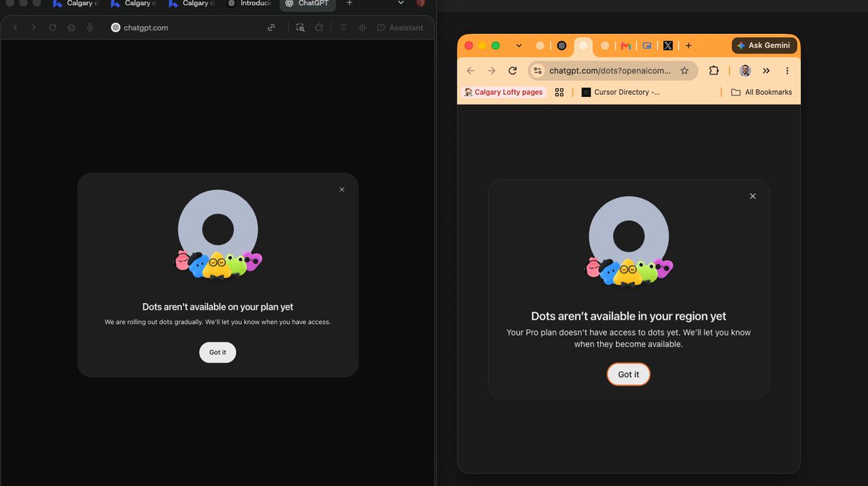Go back in the Chrome window
The image size is (868, 486).
pos(471,71)
